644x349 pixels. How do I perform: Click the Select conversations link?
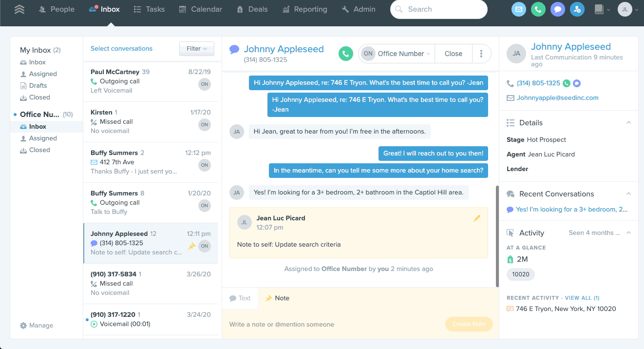[121, 49]
